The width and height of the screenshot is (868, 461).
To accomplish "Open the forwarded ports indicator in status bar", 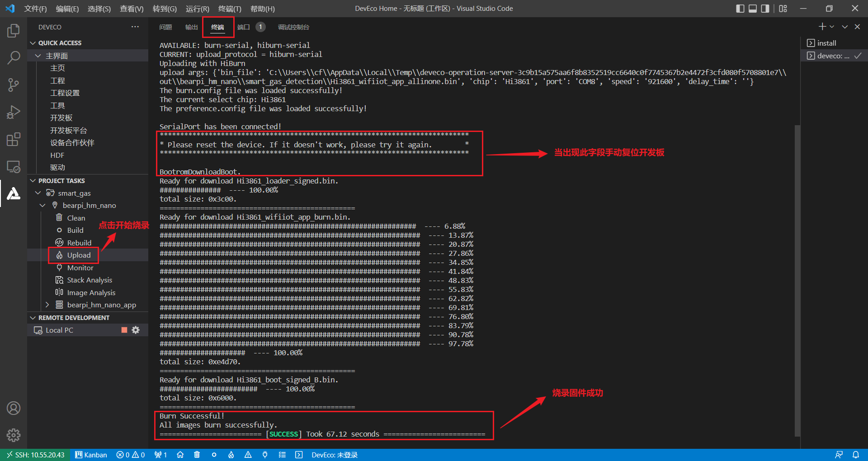I will click(x=160, y=455).
